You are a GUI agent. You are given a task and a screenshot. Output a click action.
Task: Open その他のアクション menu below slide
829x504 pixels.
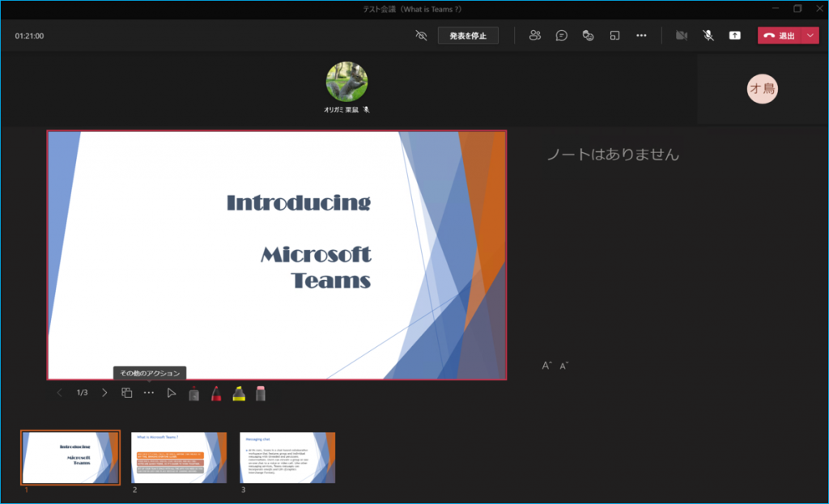(149, 393)
